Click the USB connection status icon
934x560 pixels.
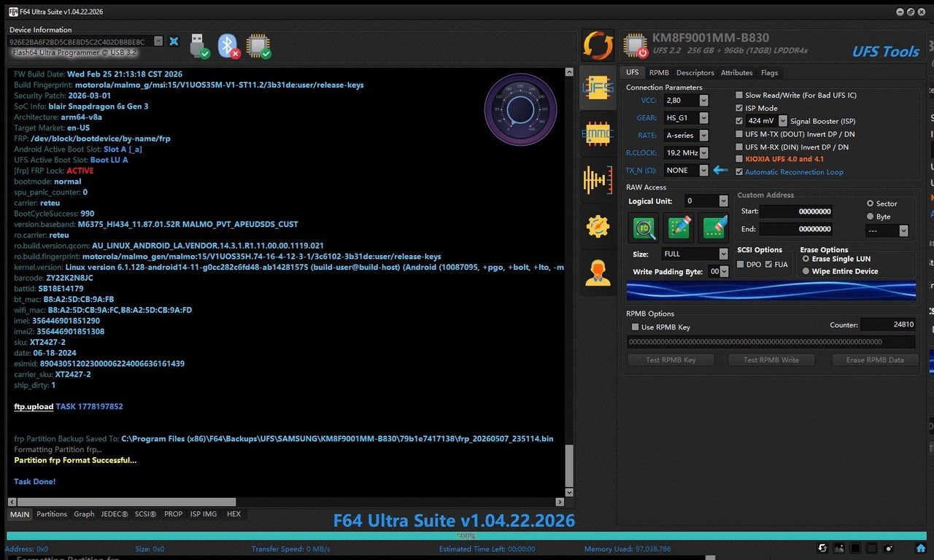199,45
